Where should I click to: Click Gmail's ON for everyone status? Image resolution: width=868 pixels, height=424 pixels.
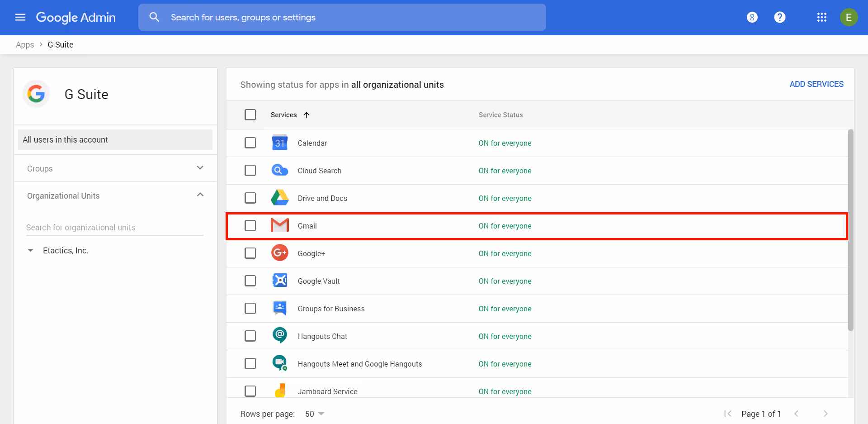505,226
